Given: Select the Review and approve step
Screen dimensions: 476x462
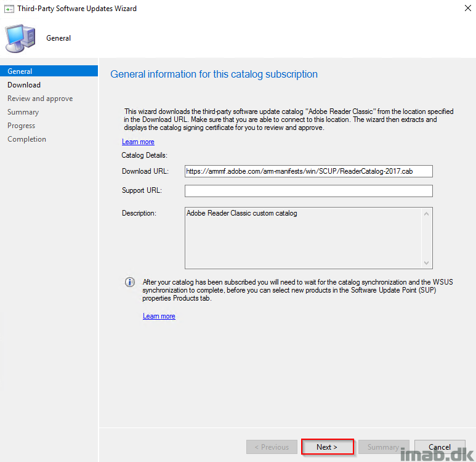Looking at the screenshot, I should tap(40, 99).
